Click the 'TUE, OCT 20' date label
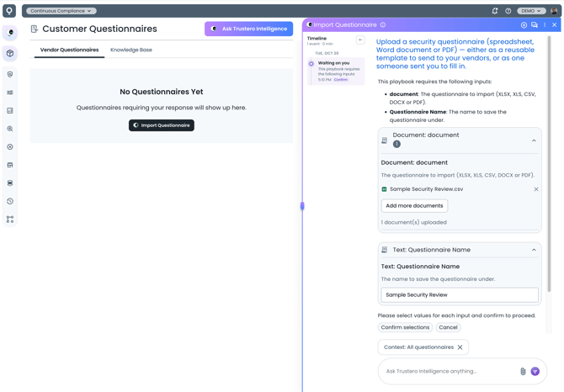The width and height of the screenshot is (564, 392). 327,53
